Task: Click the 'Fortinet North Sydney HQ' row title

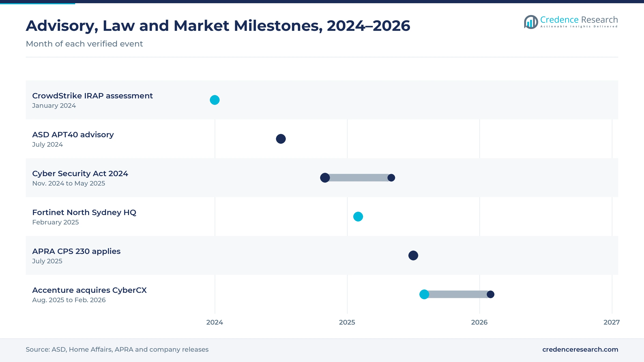Action: click(84, 212)
